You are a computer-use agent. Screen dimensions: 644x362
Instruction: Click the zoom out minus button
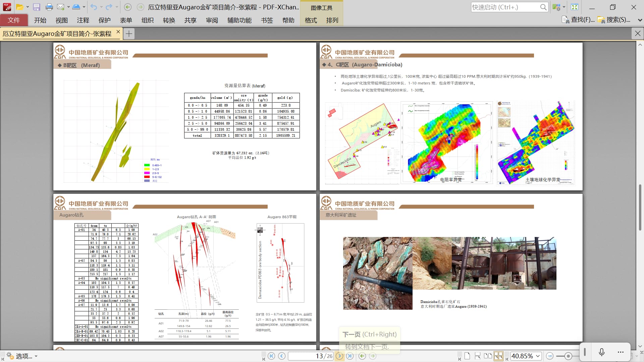(x=550, y=356)
